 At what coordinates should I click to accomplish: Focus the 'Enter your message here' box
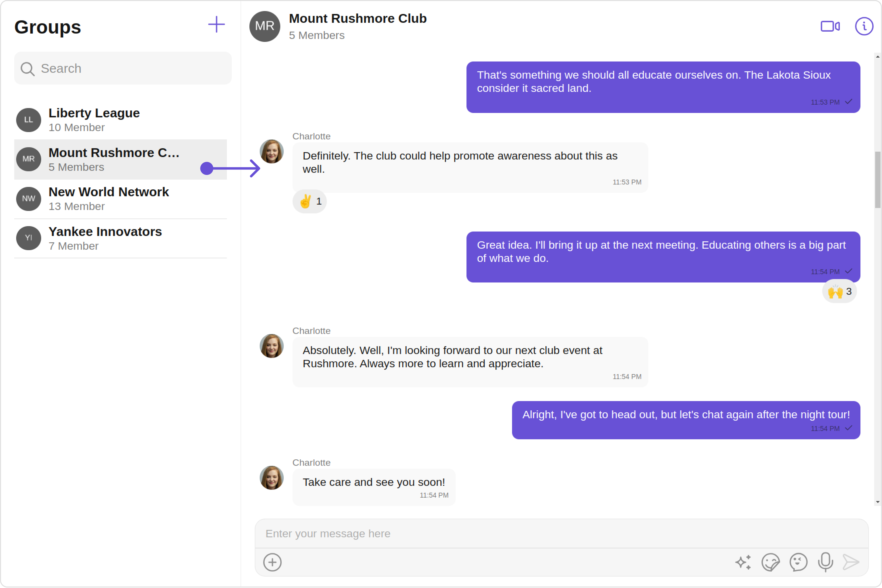(561, 533)
